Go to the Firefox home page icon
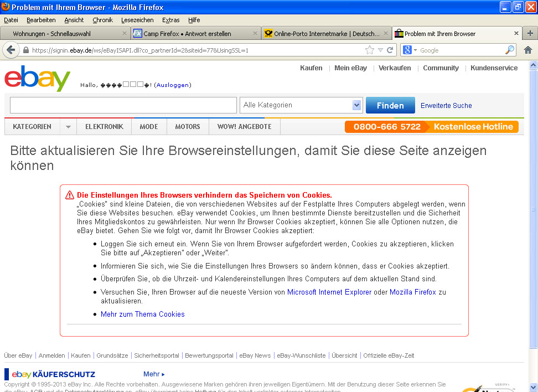The width and height of the screenshot is (538, 392). click(x=528, y=50)
